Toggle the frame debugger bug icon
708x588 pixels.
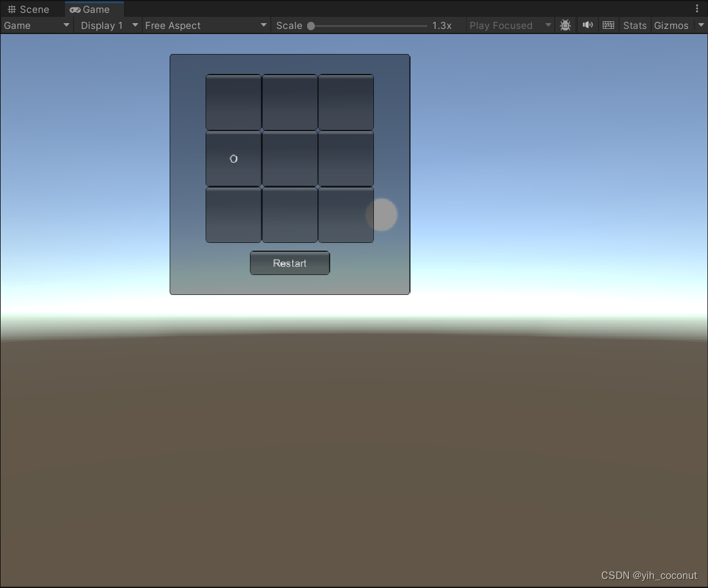pos(565,25)
